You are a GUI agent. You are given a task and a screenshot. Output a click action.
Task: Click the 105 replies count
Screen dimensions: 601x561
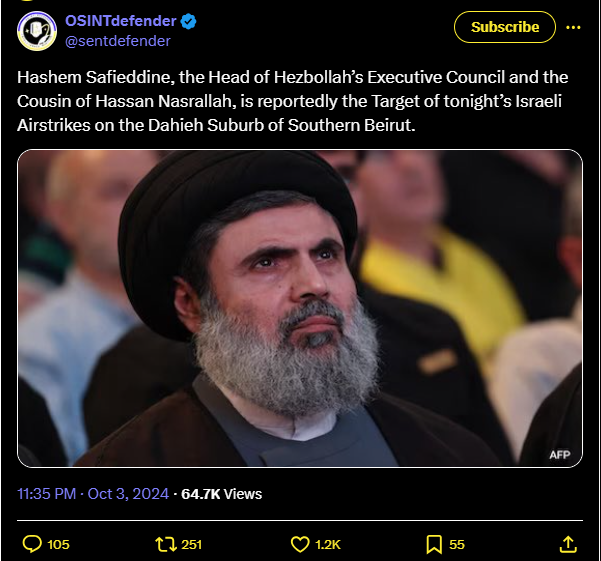pos(58,544)
